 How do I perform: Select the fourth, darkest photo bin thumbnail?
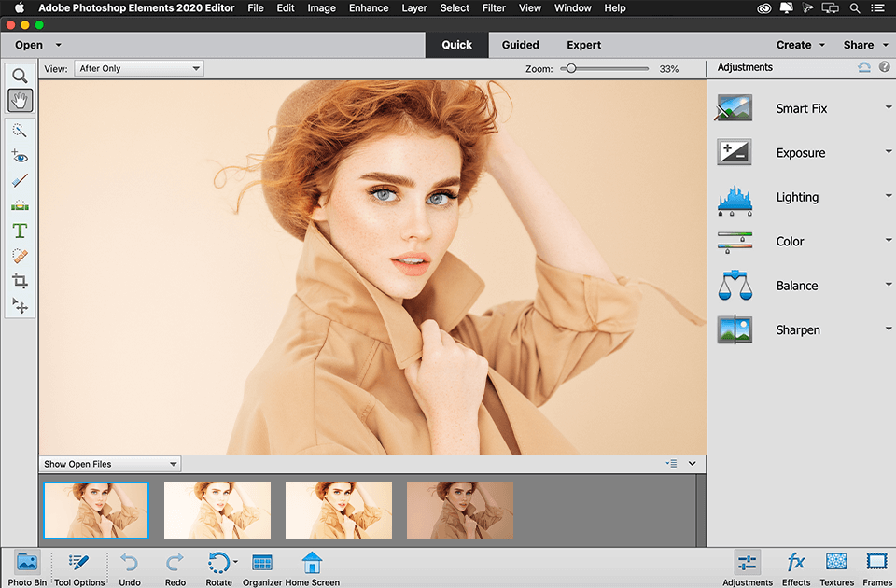pos(460,511)
